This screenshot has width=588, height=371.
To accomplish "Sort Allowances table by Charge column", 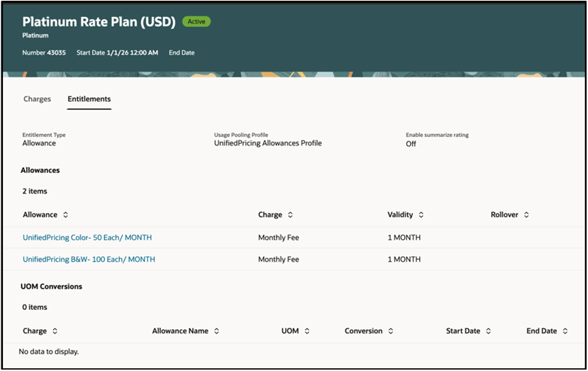I will click(x=290, y=215).
